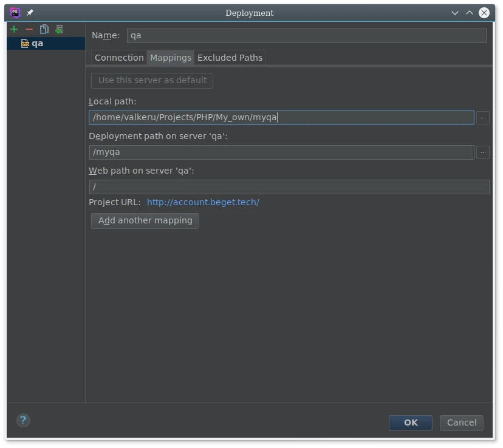Select the qa server in the list
The height and width of the screenshot is (448, 503).
37,44
